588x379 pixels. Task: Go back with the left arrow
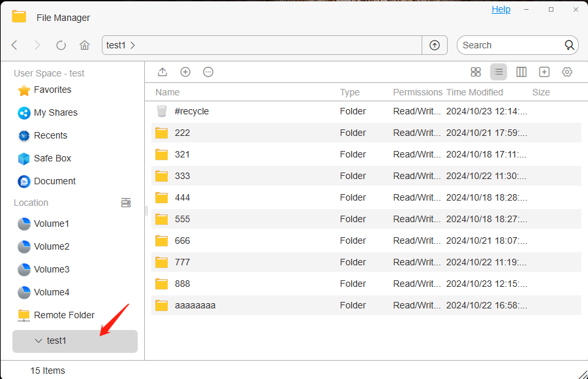pyautogui.click(x=14, y=46)
